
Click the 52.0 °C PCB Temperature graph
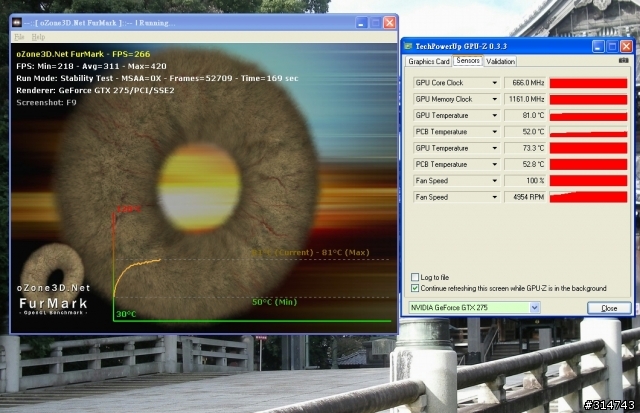(588, 132)
